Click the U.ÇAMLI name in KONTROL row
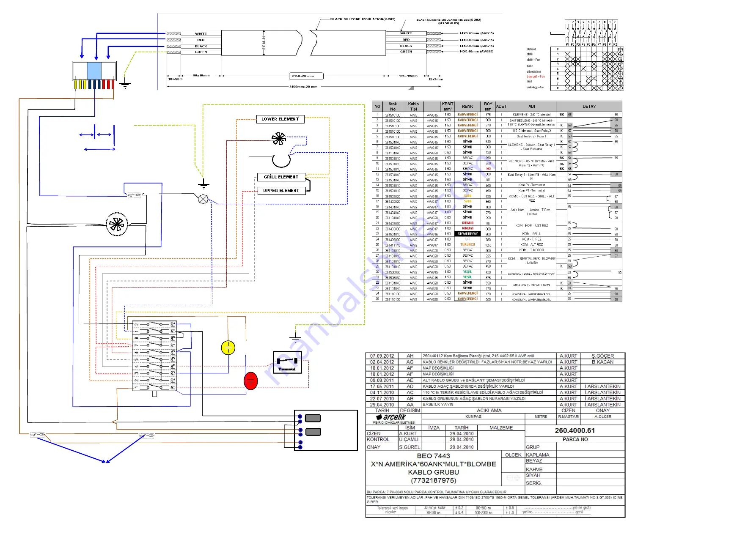This screenshot has height=534, width=756. point(409,440)
